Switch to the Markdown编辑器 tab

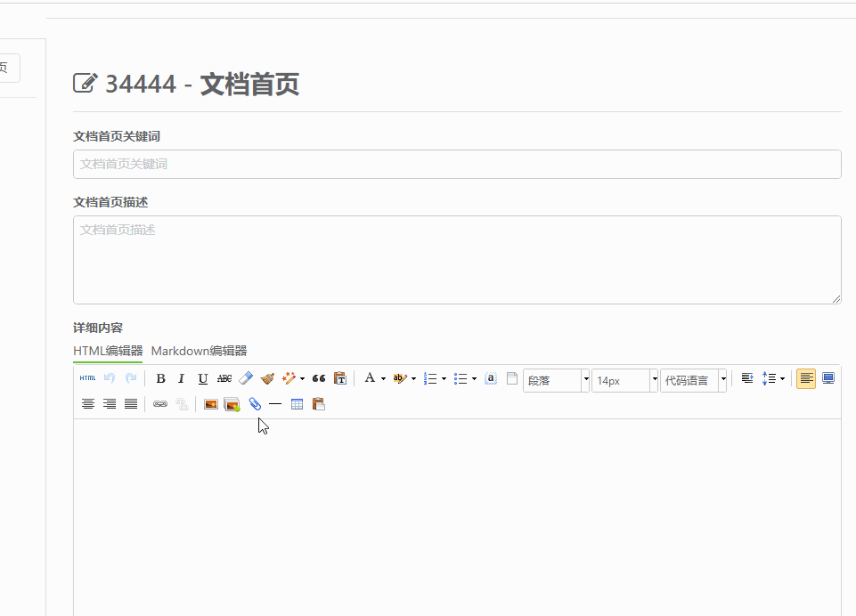[199, 351]
